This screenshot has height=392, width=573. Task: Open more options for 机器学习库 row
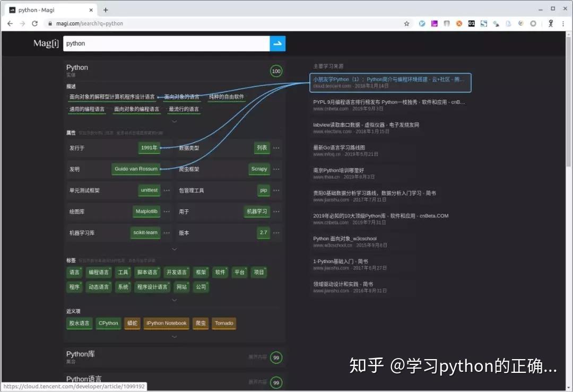167,233
